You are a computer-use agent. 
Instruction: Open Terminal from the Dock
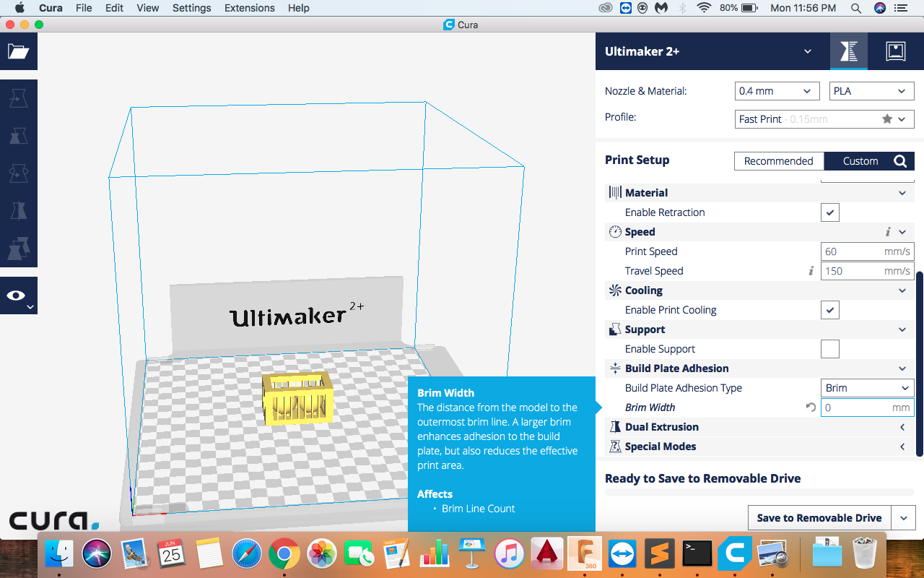coord(697,554)
